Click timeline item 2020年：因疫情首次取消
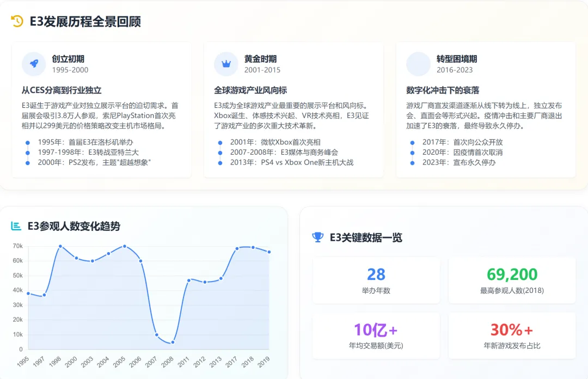Screen dimensions: 588x379 tap(462, 152)
